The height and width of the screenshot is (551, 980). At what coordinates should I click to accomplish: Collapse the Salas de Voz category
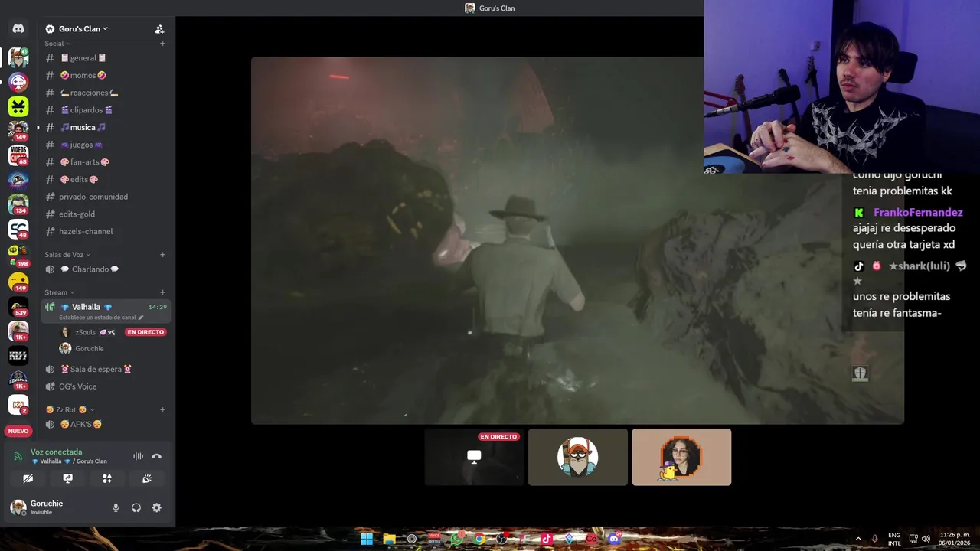67,255
